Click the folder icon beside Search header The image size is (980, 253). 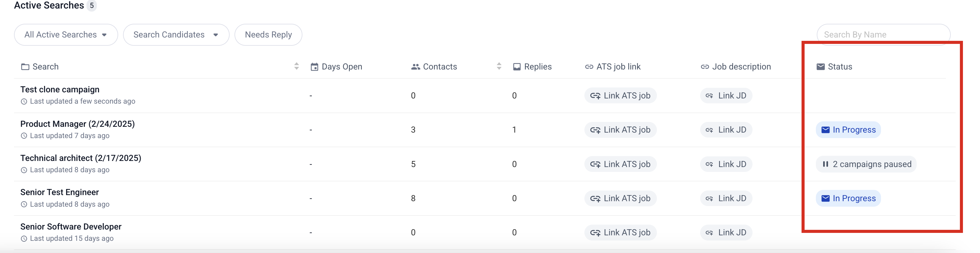pyautogui.click(x=25, y=67)
